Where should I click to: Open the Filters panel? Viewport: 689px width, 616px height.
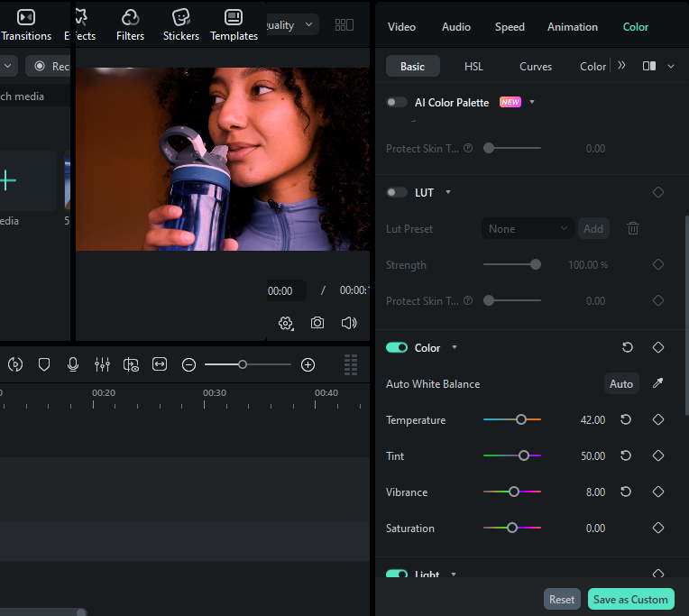click(130, 25)
